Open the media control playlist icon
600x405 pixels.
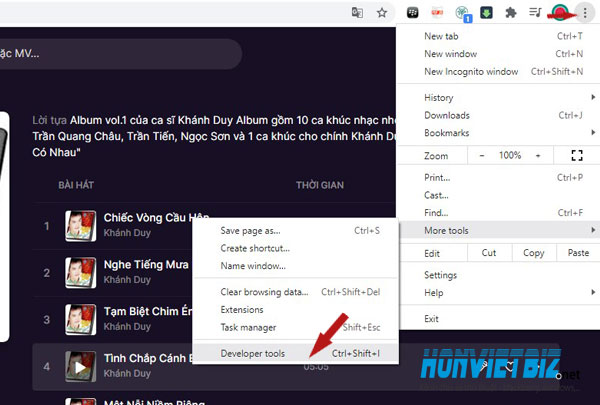(x=535, y=13)
